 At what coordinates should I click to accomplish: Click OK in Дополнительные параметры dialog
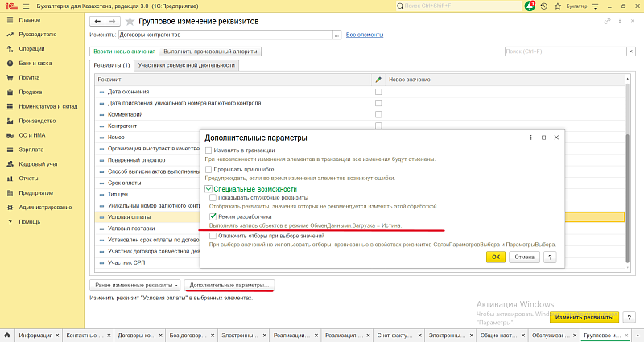click(x=496, y=257)
